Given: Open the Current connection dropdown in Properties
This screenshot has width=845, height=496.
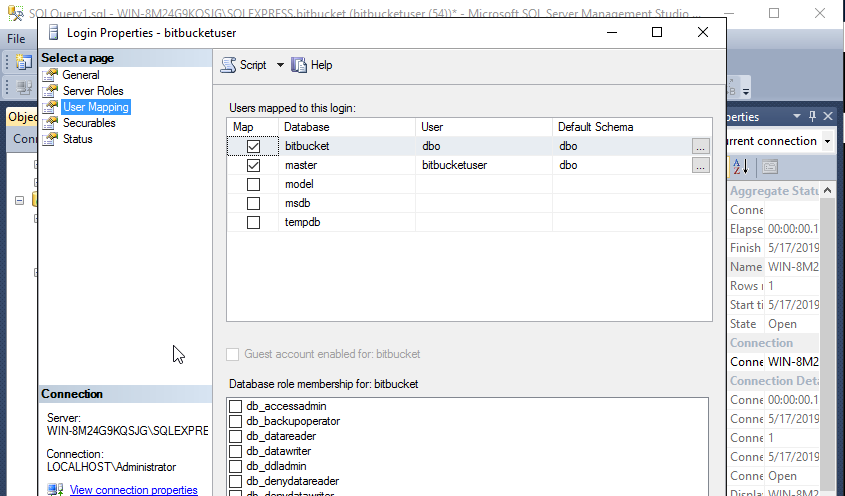Looking at the screenshot, I should [x=827, y=141].
